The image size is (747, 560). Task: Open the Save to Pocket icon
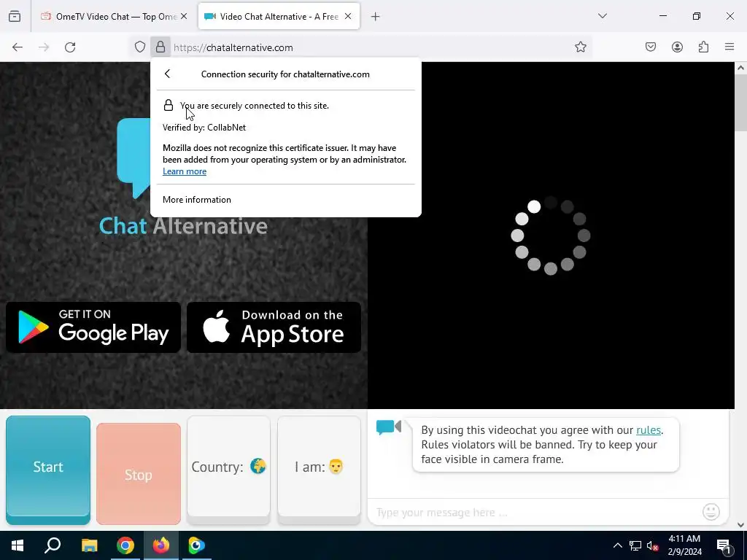[x=651, y=47]
